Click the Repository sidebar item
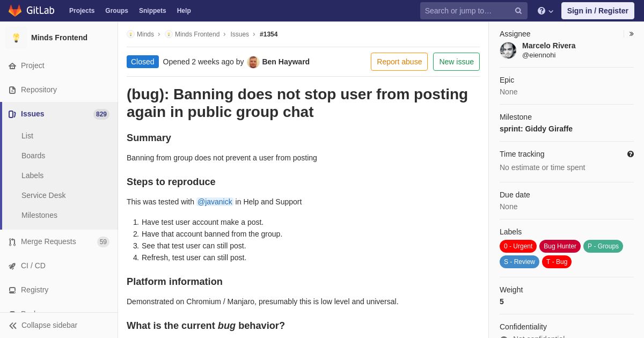Screen dimensions: 644x338 tap(59, 90)
